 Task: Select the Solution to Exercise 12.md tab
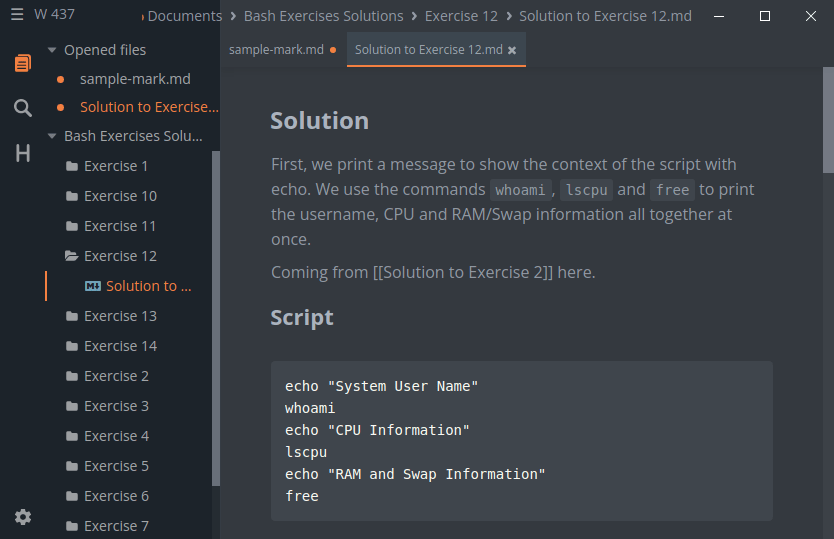coord(428,50)
